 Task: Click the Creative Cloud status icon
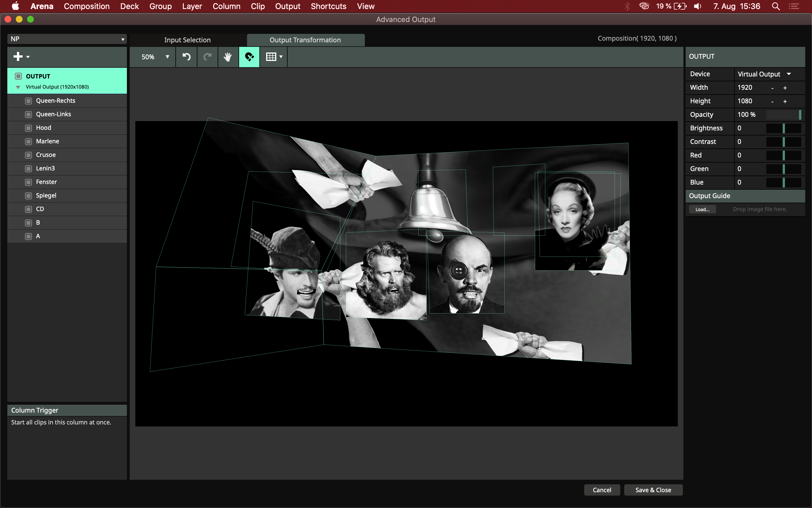click(x=644, y=6)
